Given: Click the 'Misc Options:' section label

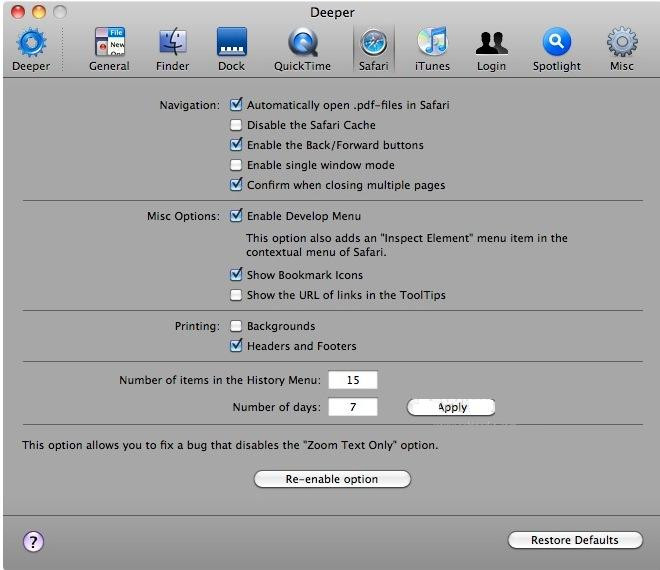Looking at the screenshot, I should 183,216.
